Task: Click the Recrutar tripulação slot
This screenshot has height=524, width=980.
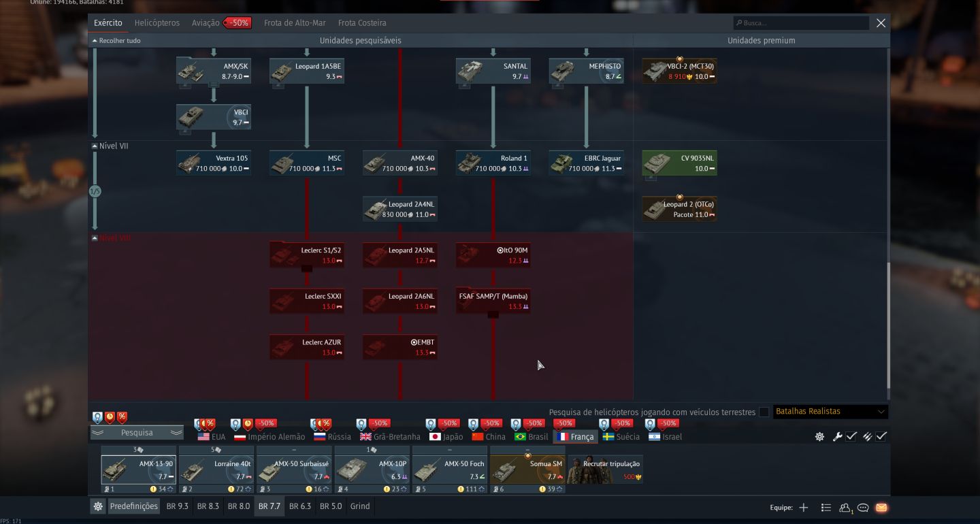Action: click(606, 470)
